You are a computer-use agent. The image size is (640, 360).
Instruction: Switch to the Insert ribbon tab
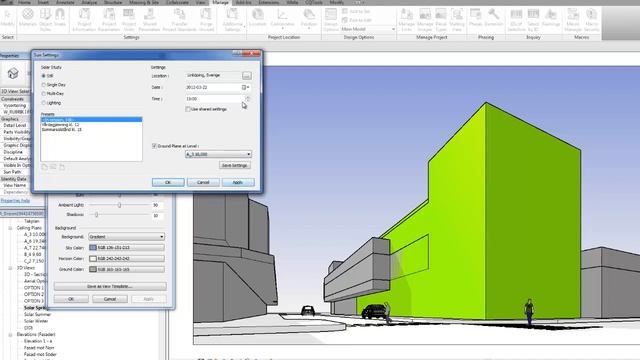pos(43,2)
